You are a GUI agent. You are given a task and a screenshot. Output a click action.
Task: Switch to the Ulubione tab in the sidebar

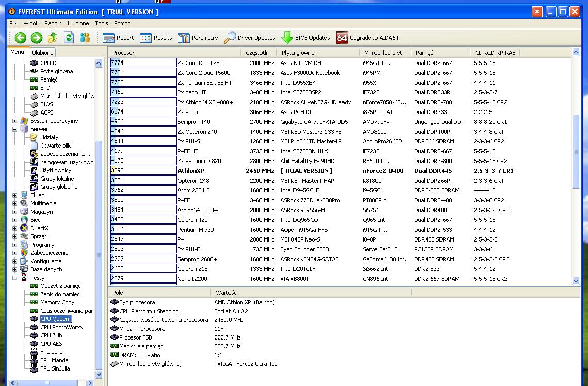click(x=42, y=53)
